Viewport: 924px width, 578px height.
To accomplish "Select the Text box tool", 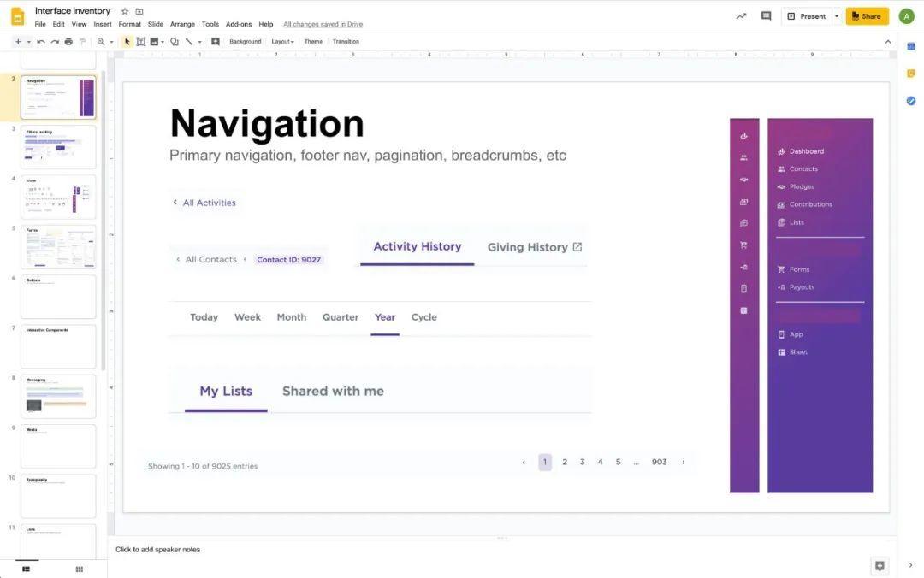I will tap(140, 42).
